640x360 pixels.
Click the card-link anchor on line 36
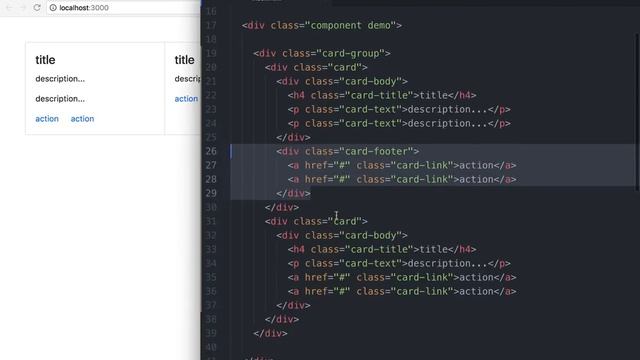click(402, 291)
